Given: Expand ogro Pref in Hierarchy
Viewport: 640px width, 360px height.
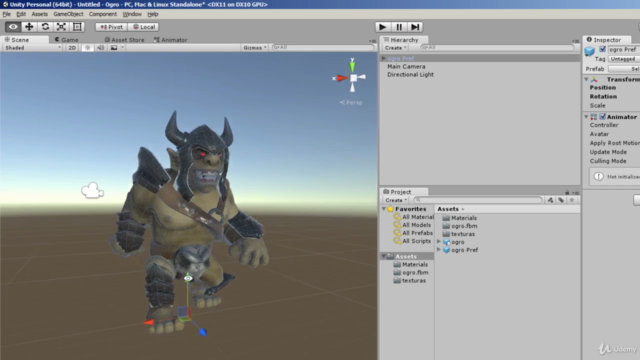Looking at the screenshot, I should (384, 58).
